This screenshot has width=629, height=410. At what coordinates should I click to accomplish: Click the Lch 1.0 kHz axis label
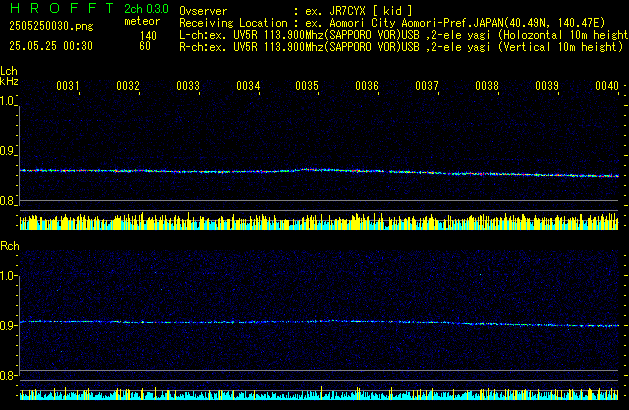click(x=7, y=101)
